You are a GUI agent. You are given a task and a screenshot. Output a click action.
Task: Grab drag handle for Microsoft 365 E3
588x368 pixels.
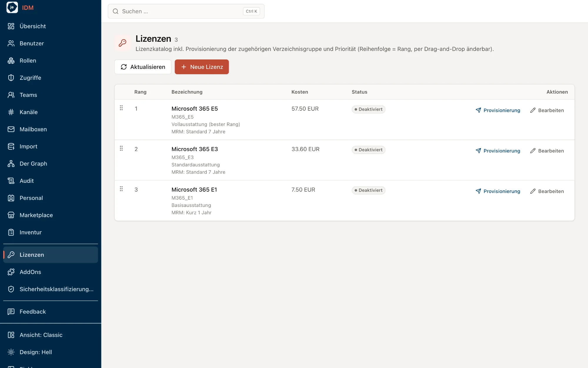[121, 148]
